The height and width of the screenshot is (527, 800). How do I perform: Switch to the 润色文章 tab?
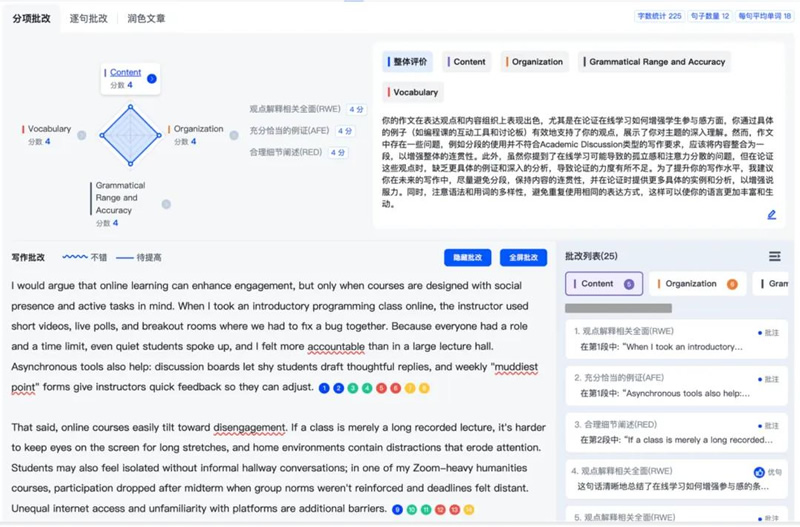click(147, 18)
